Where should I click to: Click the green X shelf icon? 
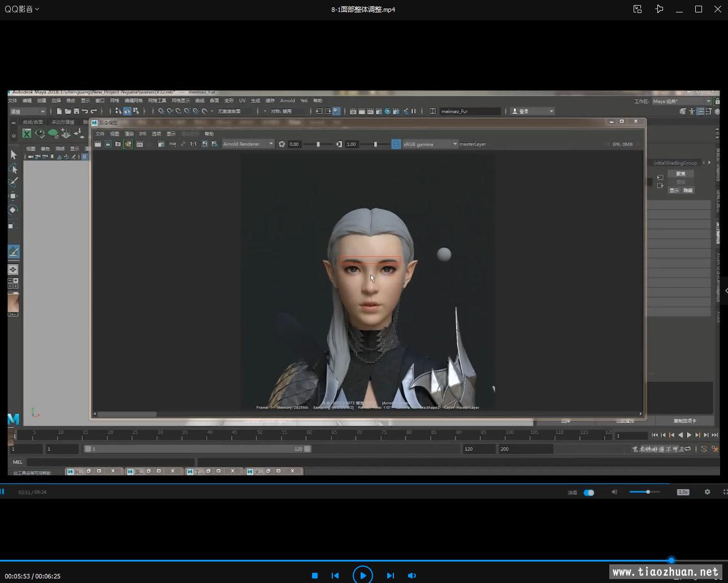coord(27,133)
